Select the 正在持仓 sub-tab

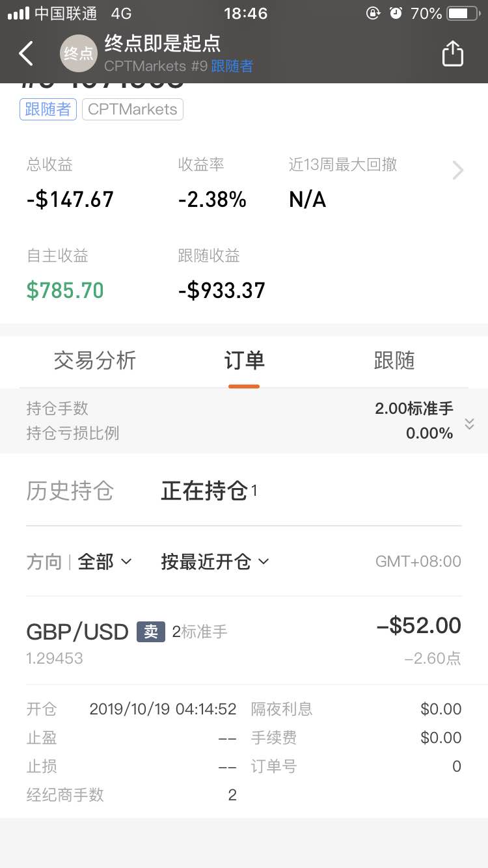[204, 491]
